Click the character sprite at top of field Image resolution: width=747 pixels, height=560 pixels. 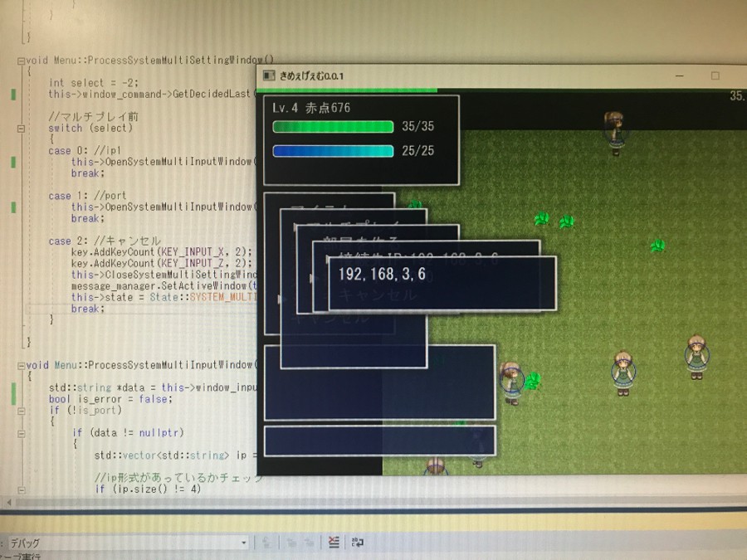click(x=615, y=133)
